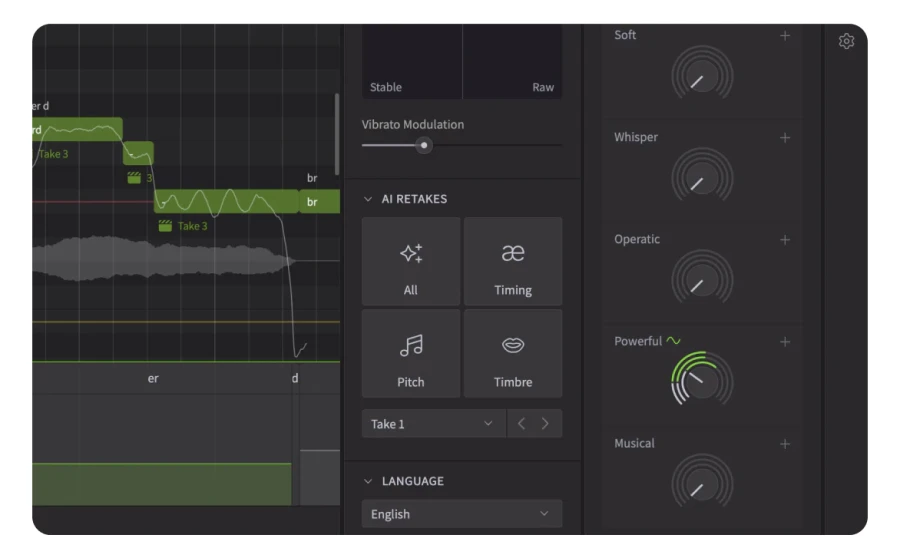Click the 'Take 3' label beside the 'rd' note

pyautogui.click(x=53, y=154)
